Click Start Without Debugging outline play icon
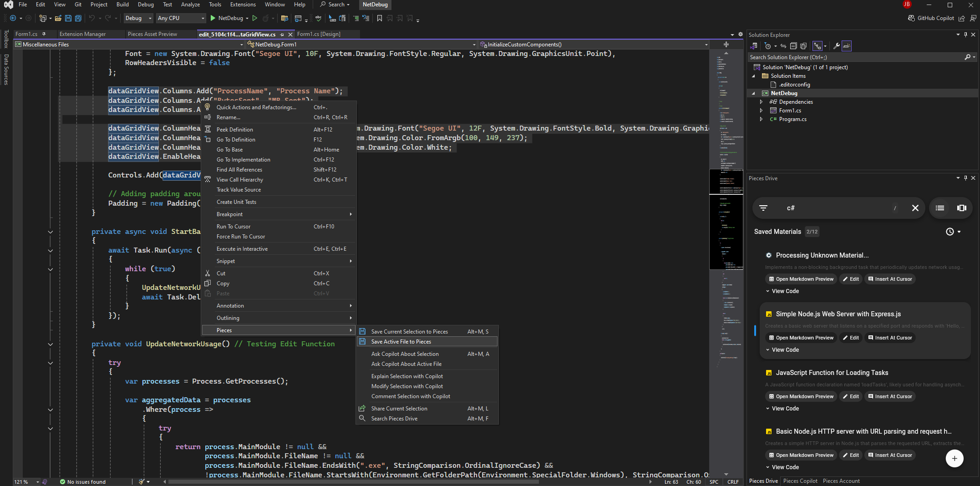The image size is (980, 486). point(254,18)
